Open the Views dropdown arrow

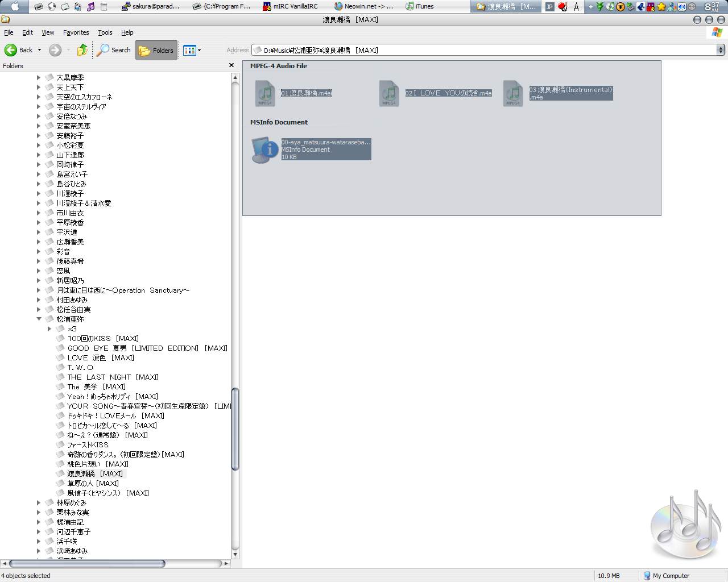click(199, 50)
